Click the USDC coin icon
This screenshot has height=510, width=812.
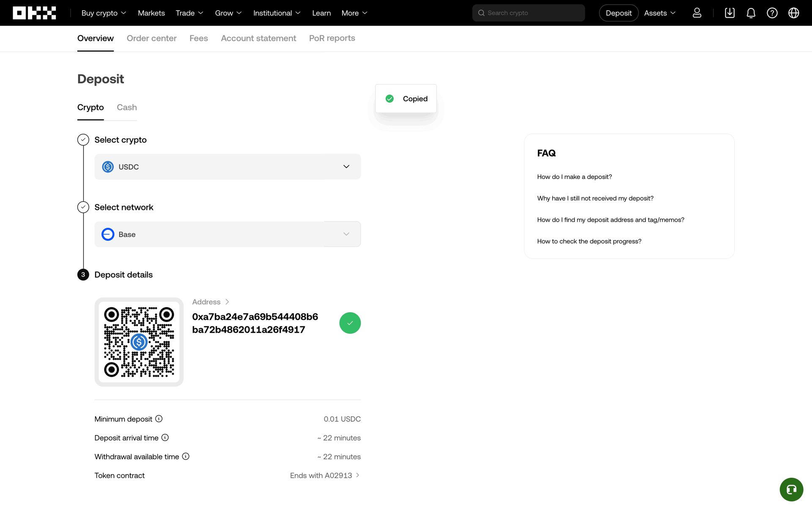click(x=108, y=167)
